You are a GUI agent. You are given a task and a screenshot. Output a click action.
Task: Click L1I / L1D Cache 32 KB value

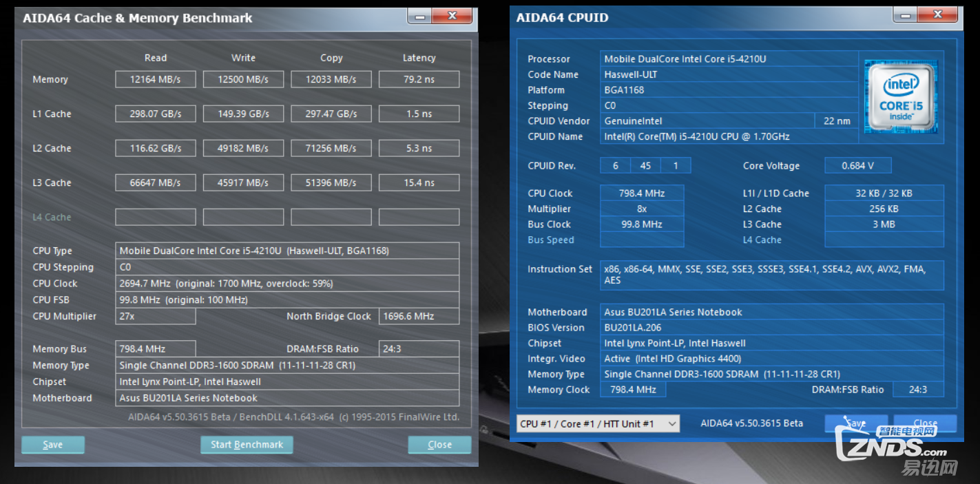tap(884, 193)
